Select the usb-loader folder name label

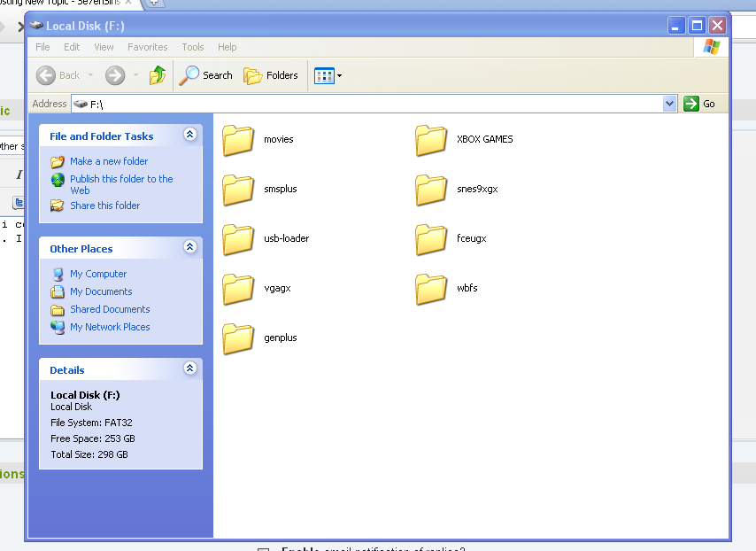287,238
